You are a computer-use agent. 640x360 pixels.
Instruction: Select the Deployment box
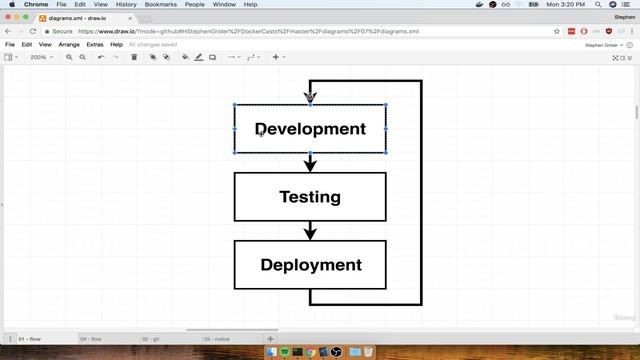coord(310,265)
